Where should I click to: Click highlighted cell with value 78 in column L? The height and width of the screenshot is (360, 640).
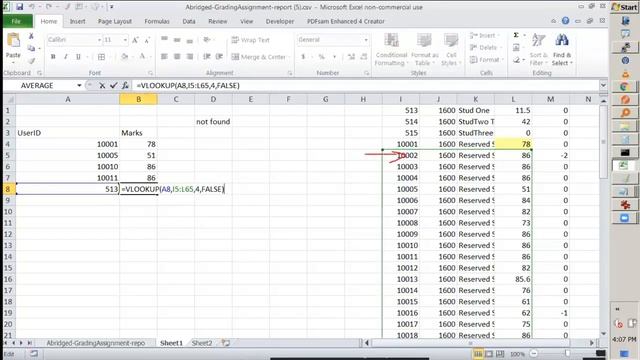(x=513, y=144)
